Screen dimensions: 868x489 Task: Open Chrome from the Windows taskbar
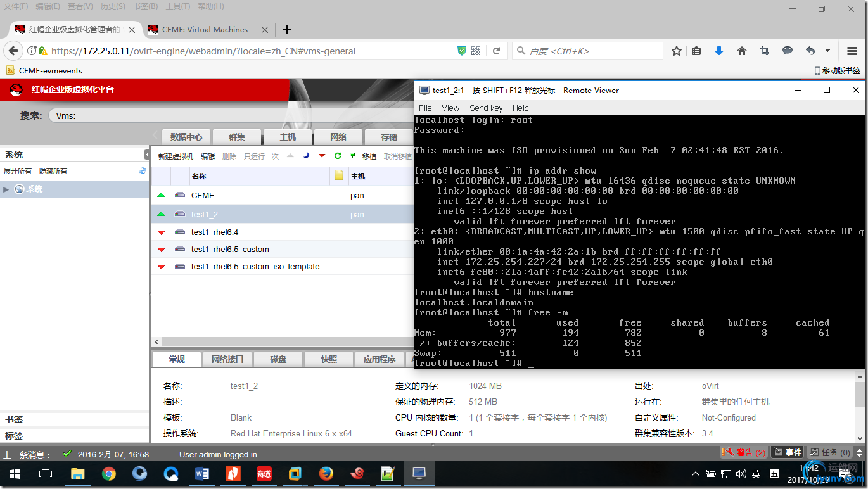coord(109,474)
